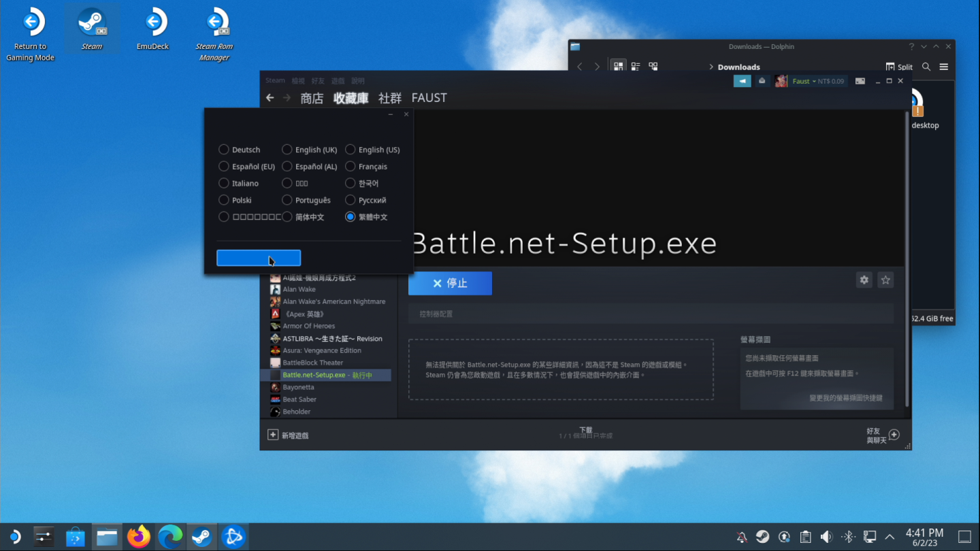Open Discover store in taskbar

[76, 537]
